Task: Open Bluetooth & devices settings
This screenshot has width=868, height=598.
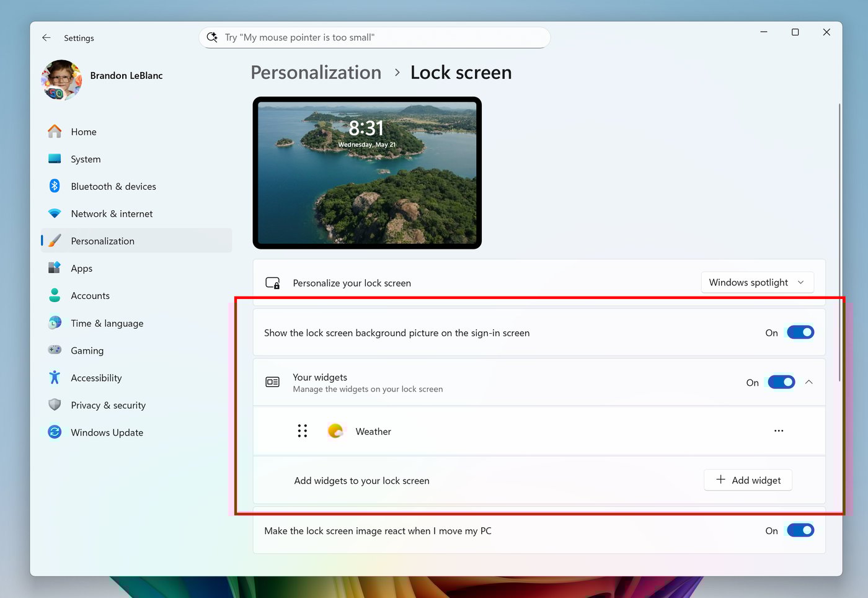Action: tap(113, 186)
